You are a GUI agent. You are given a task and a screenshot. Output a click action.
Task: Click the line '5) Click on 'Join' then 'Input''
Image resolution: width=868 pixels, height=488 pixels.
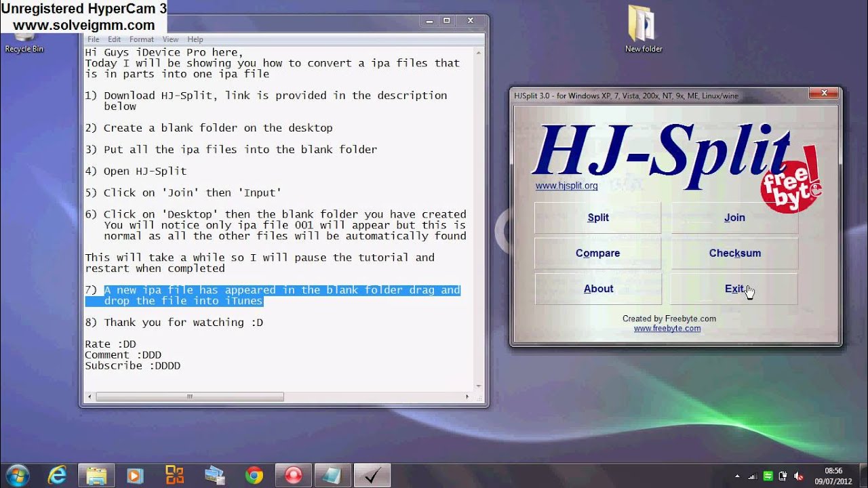pos(183,193)
